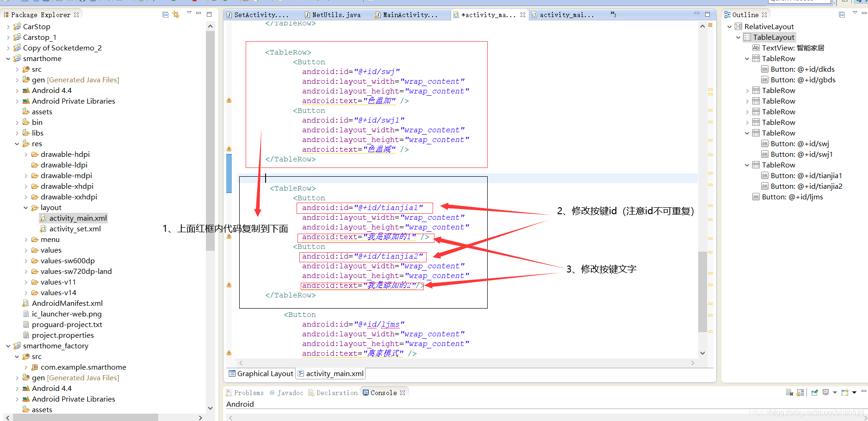Click editor scroll-down arrow
This screenshot has width=868, height=421.
tap(702, 353)
